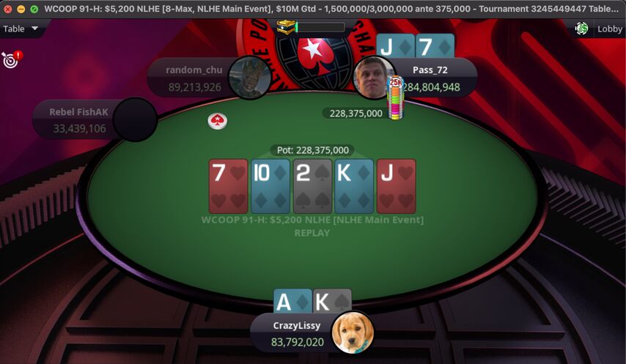
Task: Click Rebel FishAK's blank avatar circle
Action: click(136, 119)
